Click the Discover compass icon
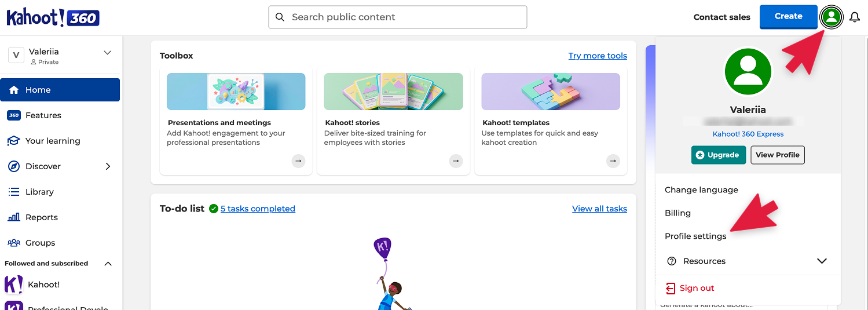 point(14,166)
